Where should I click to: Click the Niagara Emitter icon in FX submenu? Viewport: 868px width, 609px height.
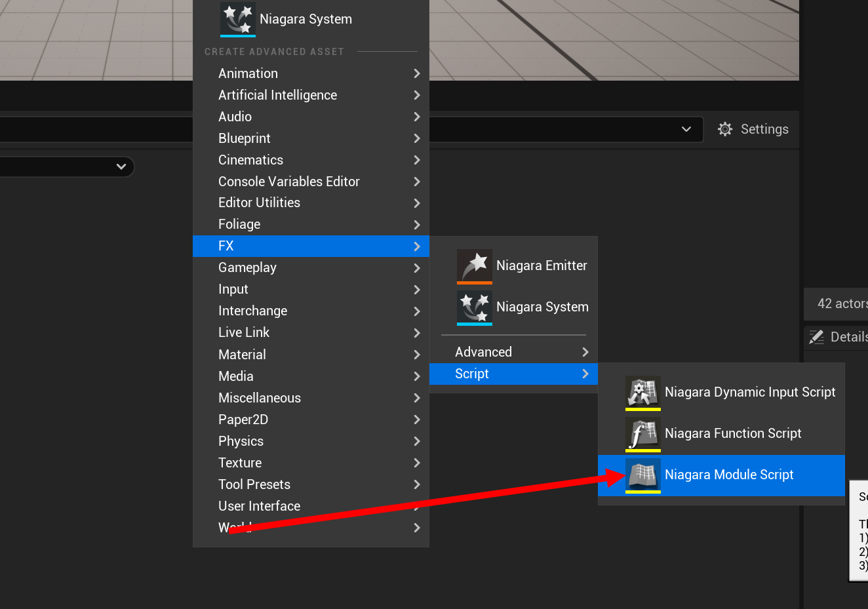coord(475,266)
